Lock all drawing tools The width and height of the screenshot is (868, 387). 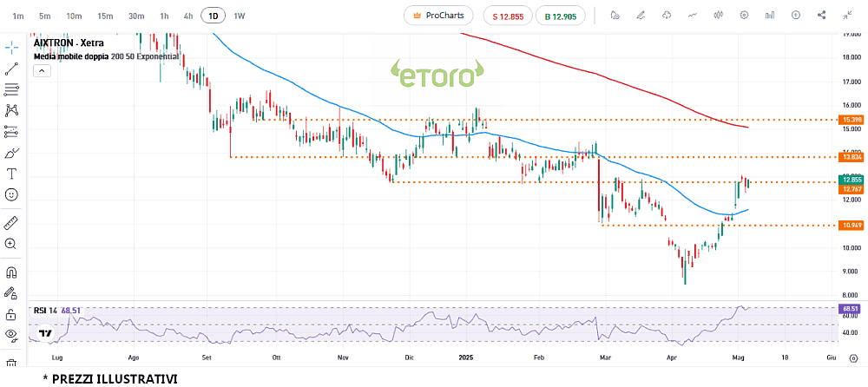click(x=11, y=314)
